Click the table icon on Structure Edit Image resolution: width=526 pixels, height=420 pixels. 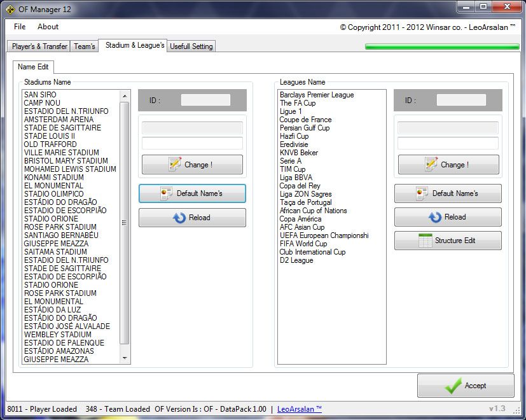[425, 241]
